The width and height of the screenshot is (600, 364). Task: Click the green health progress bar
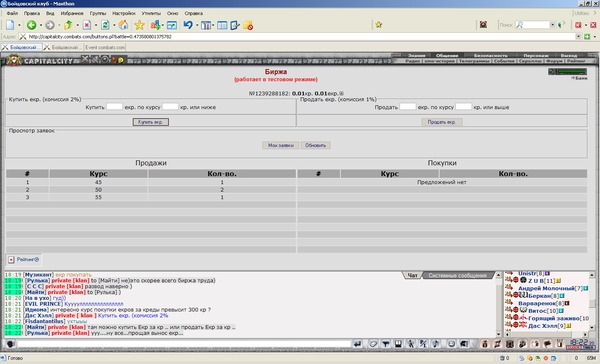point(572,72)
